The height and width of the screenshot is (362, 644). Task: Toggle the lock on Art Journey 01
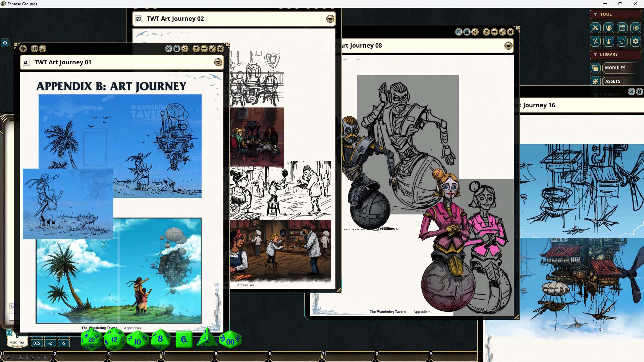coord(177,49)
